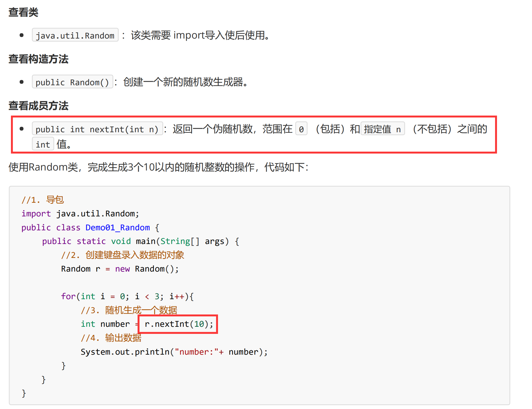The height and width of the screenshot is (409, 532).
Task: Select the 查看类 menu section
Action: coord(21,8)
